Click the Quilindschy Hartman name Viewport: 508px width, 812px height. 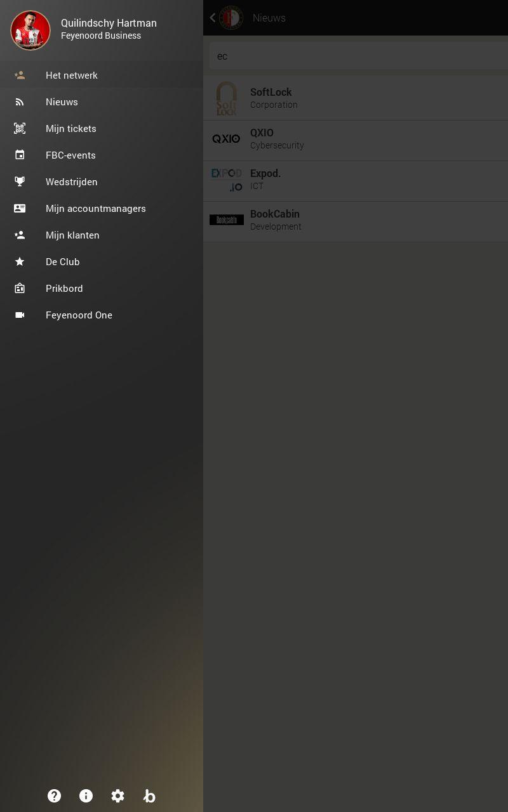coord(109,23)
